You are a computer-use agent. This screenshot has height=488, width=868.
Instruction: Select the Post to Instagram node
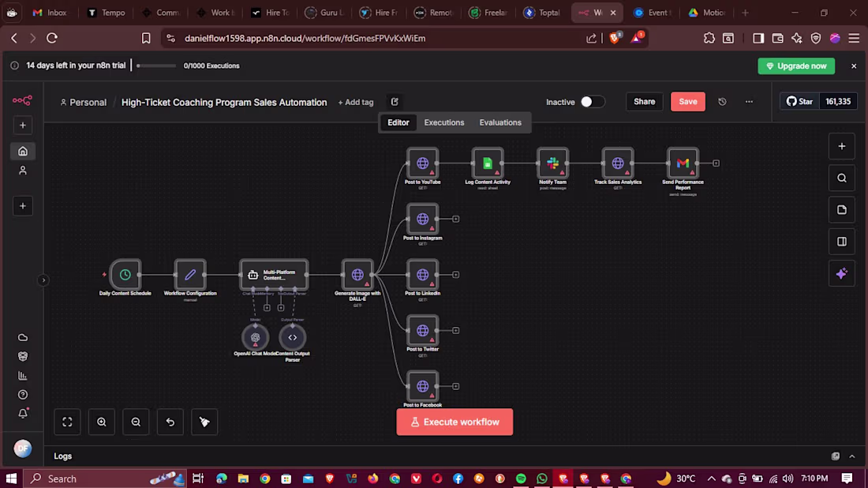pos(422,219)
